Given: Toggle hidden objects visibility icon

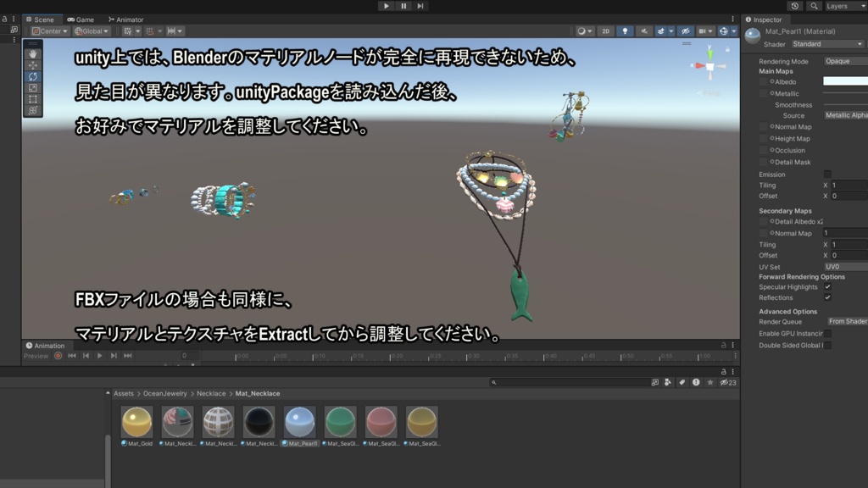Looking at the screenshot, I should tap(685, 31).
